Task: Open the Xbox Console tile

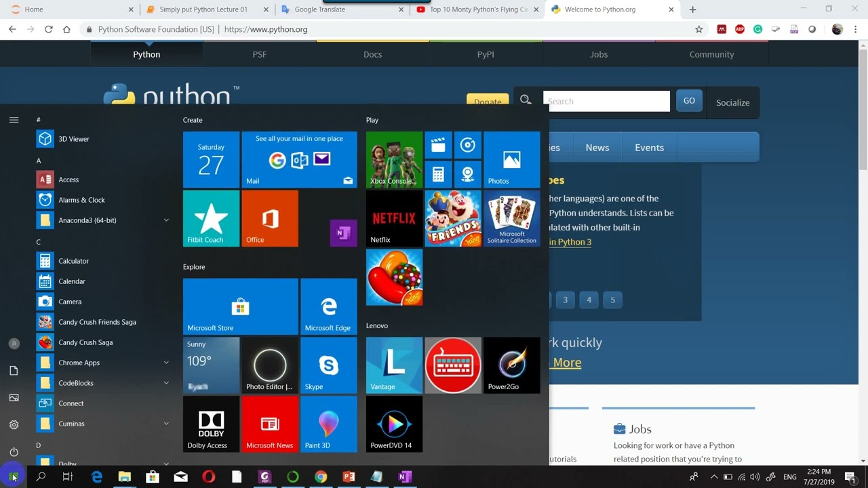Action: (x=394, y=159)
